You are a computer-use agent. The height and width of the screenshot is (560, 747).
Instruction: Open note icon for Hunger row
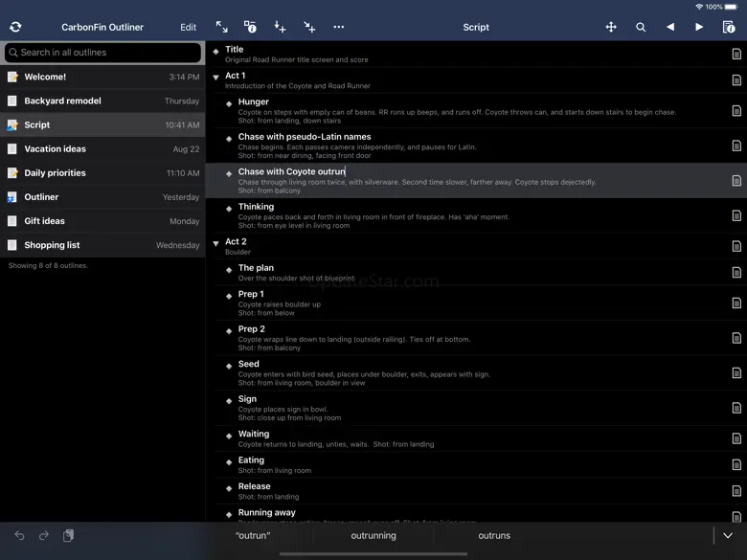coord(736,111)
